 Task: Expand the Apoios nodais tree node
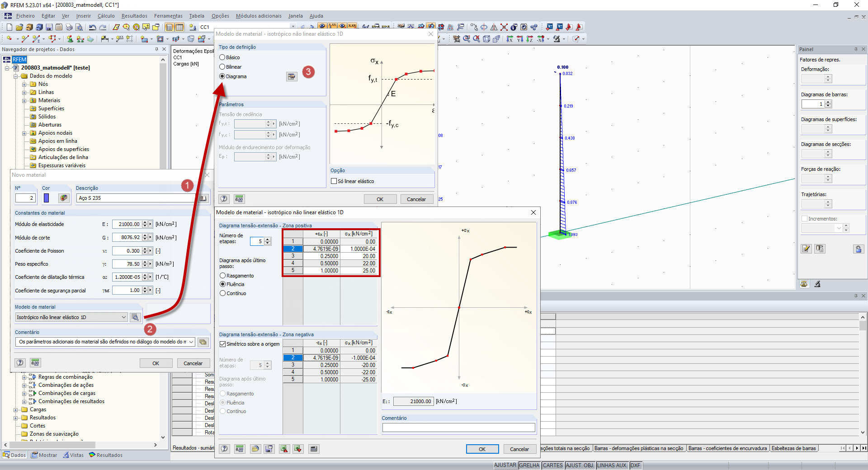point(24,133)
